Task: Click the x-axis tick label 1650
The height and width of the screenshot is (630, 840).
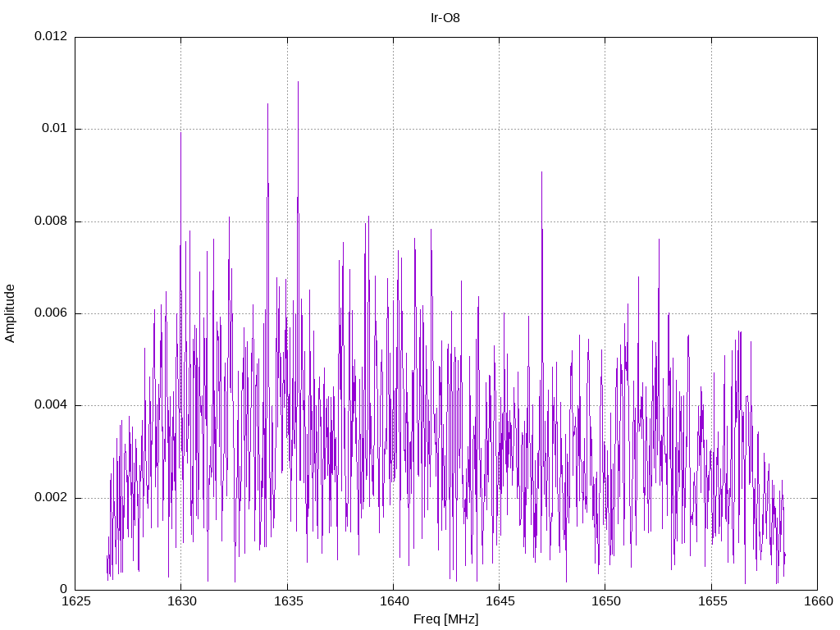Action: click(x=606, y=601)
